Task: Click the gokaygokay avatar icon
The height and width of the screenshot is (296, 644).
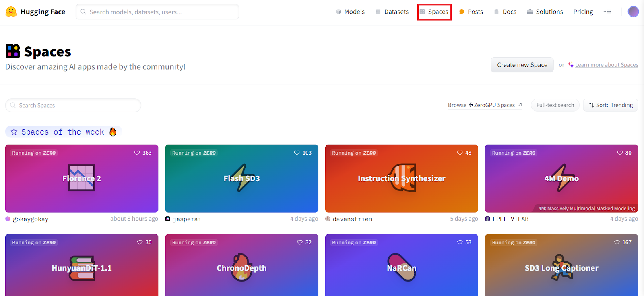Action: pyautogui.click(x=8, y=219)
